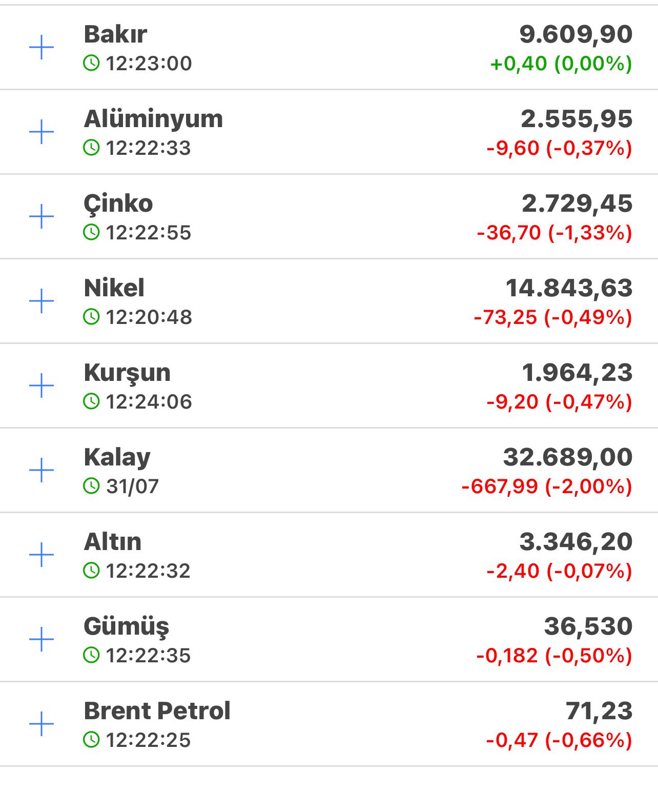Add Çinko using its plus icon
The width and height of the screenshot is (658, 812).
click(42, 216)
